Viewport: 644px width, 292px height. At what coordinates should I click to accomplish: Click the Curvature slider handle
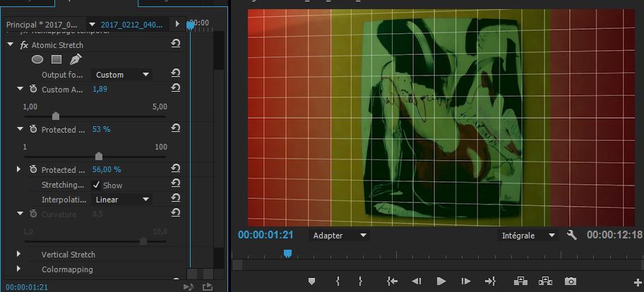click(x=143, y=241)
